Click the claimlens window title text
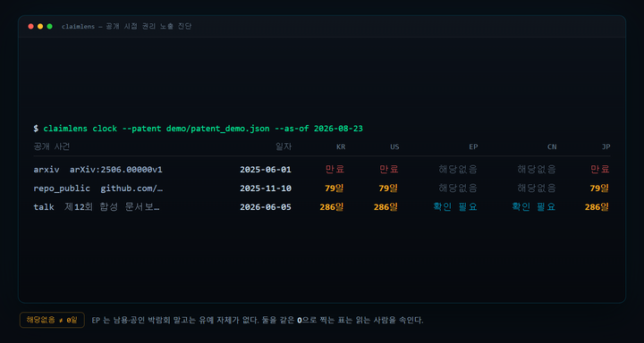The image size is (644, 343). pos(126,27)
